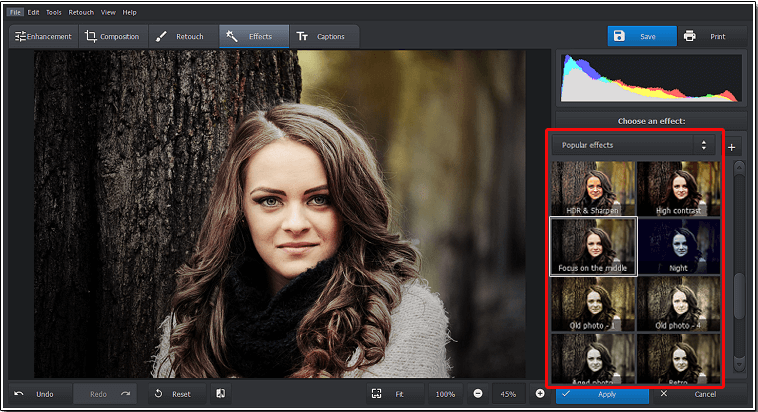Click the 45% zoom value field

tap(509, 394)
